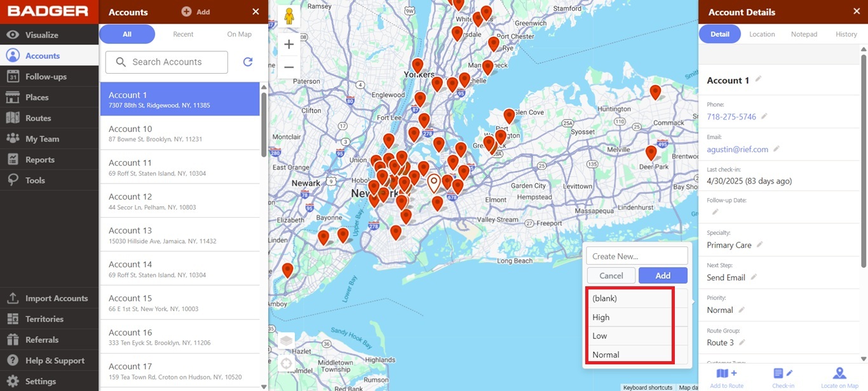Image resolution: width=868 pixels, height=391 pixels.
Task: Open the History tab
Action: coord(846,34)
